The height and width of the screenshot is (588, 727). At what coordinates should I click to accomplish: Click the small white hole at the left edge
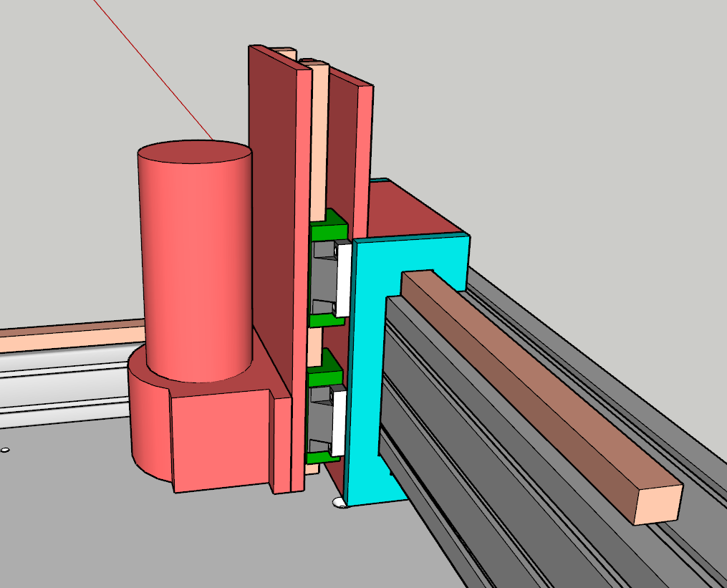(5, 450)
